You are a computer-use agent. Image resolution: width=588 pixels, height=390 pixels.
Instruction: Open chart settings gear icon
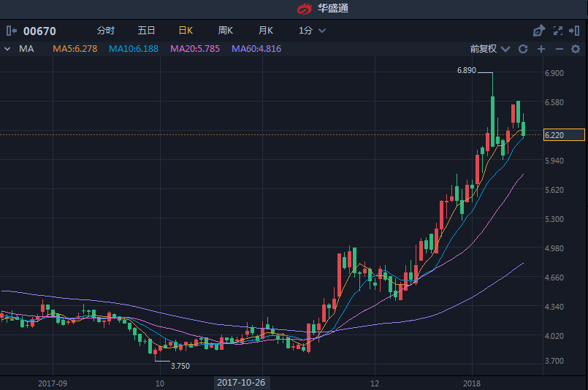[576, 49]
